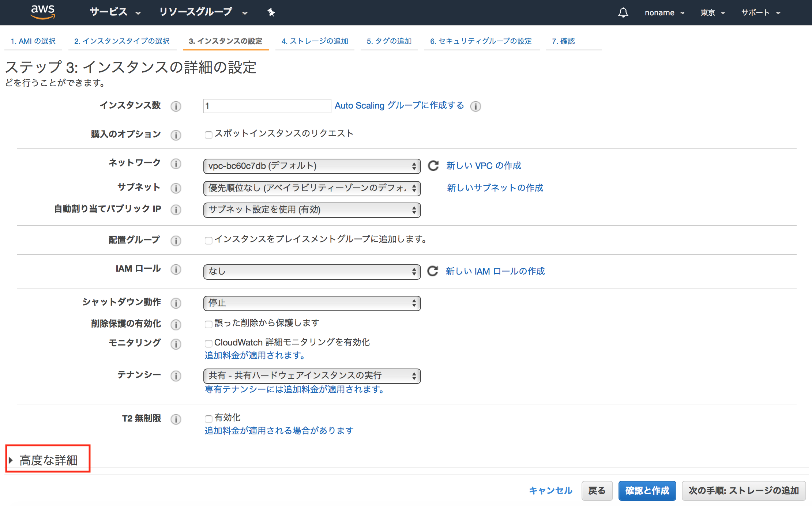Show info for T2 無制限

176,419
